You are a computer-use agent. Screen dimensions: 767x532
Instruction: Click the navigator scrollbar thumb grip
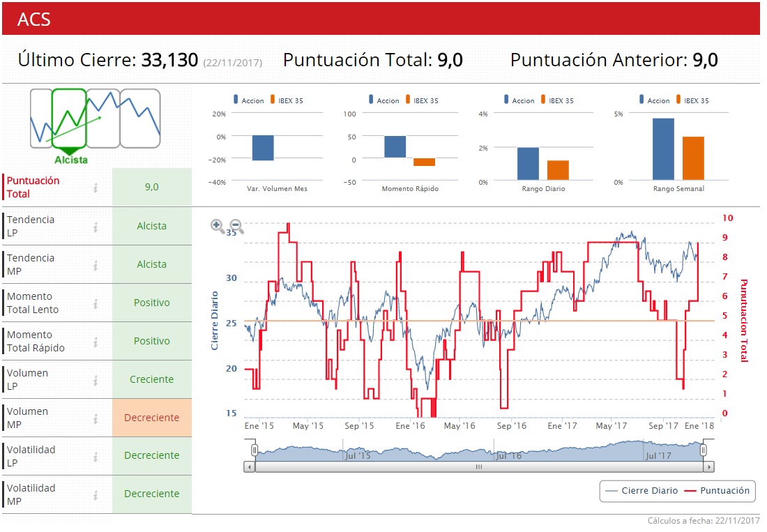tap(479, 467)
